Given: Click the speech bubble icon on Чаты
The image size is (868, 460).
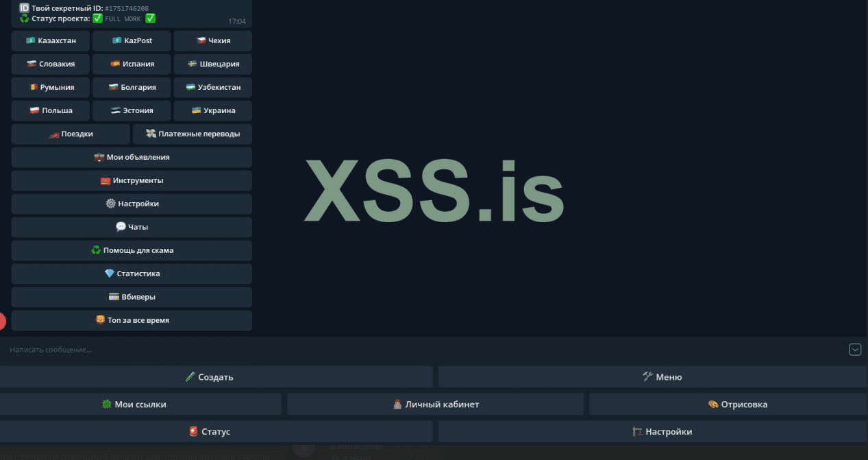Looking at the screenshot, I should click(x=121, y=227).
